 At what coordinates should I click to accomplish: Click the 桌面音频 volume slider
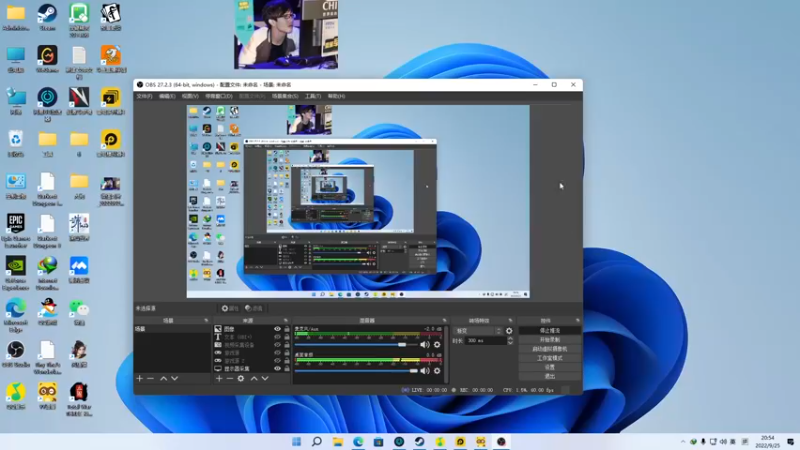[357, 371]
